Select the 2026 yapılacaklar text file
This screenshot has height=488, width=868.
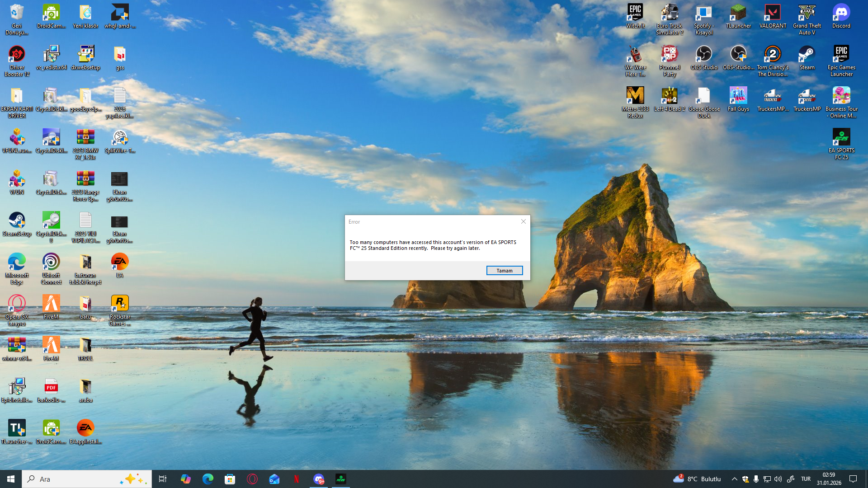coord(120,103)
